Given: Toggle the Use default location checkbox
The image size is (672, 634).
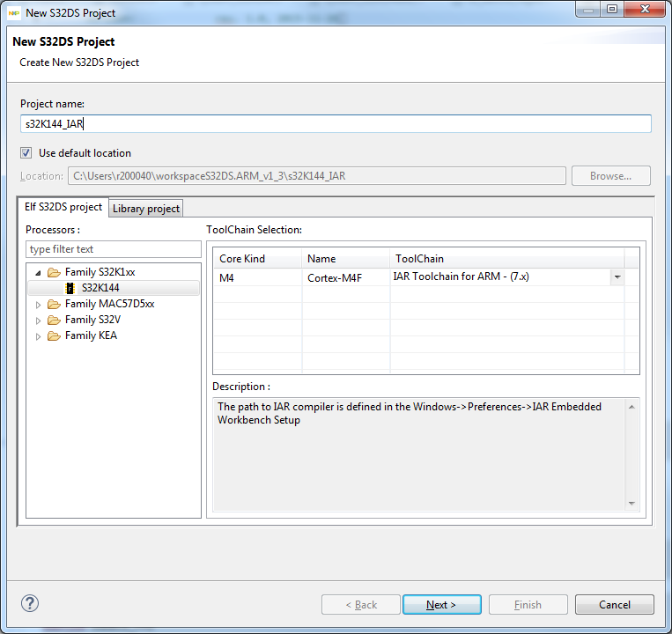Looking at the screenshot, I should (x=26, y=153).
